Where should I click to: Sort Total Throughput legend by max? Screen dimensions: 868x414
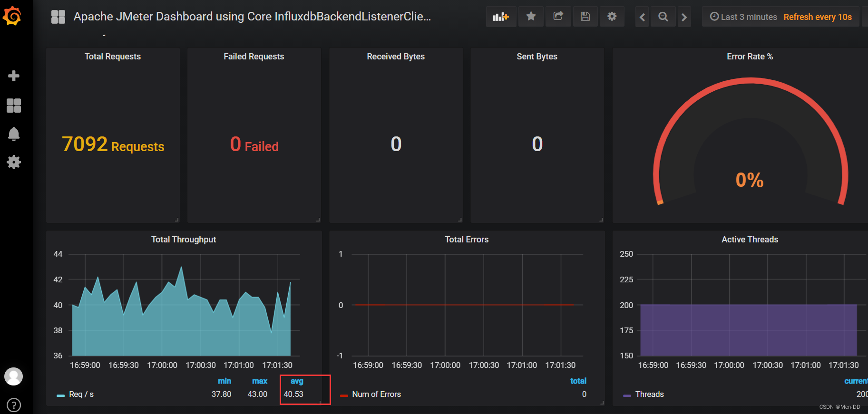tap(260, 381)
